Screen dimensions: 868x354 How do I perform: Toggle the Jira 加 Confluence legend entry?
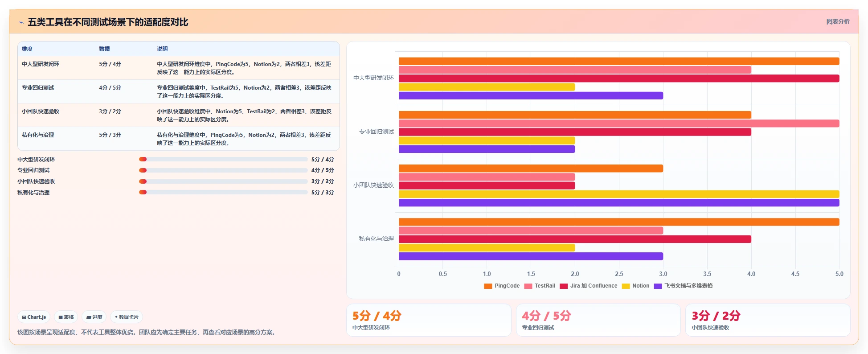[x=589, y=286]
